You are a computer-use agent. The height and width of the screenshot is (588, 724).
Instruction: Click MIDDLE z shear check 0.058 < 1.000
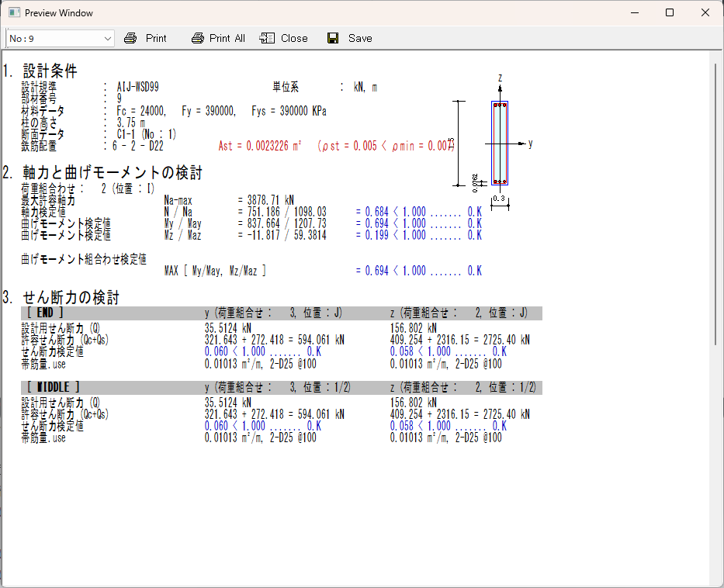(420, 426)
